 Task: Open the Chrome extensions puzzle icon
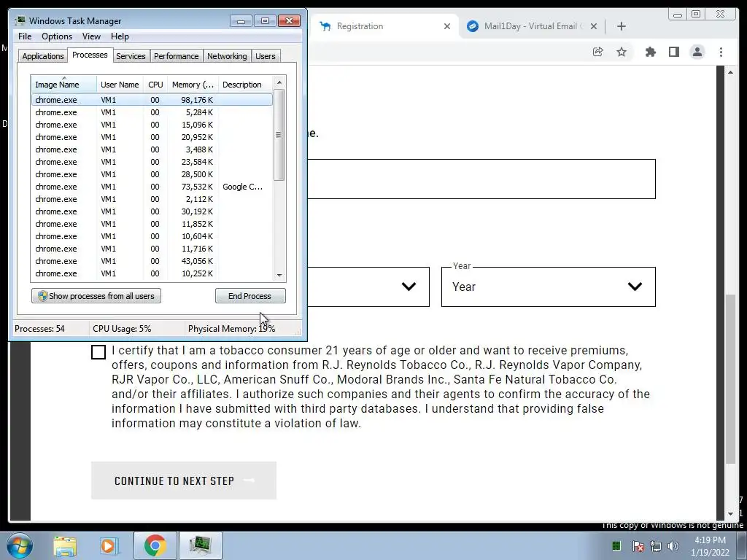tap(650, 52)
